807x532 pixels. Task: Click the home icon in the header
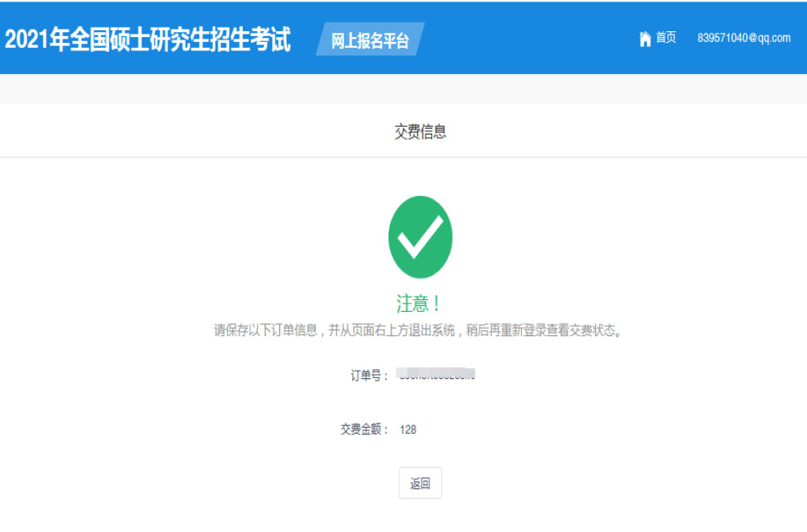pos(645,39)
